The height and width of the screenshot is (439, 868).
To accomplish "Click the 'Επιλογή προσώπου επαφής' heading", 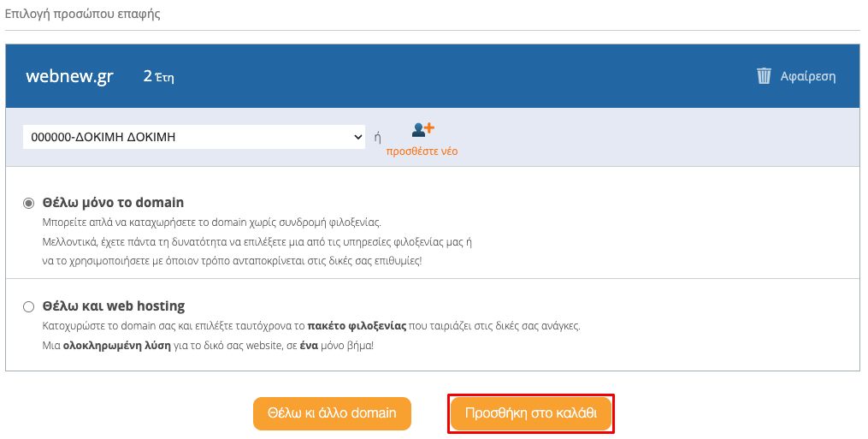I will [x=82, y=14].
